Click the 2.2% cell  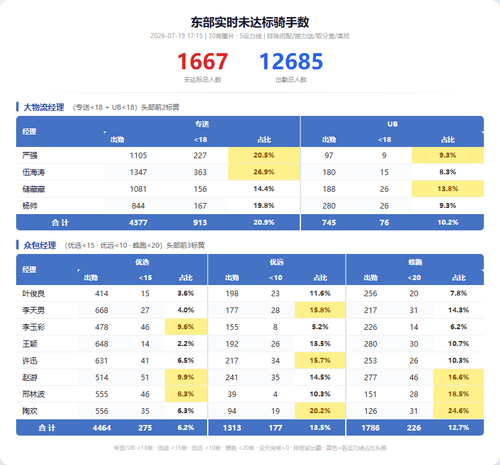(x=186, y=344)
